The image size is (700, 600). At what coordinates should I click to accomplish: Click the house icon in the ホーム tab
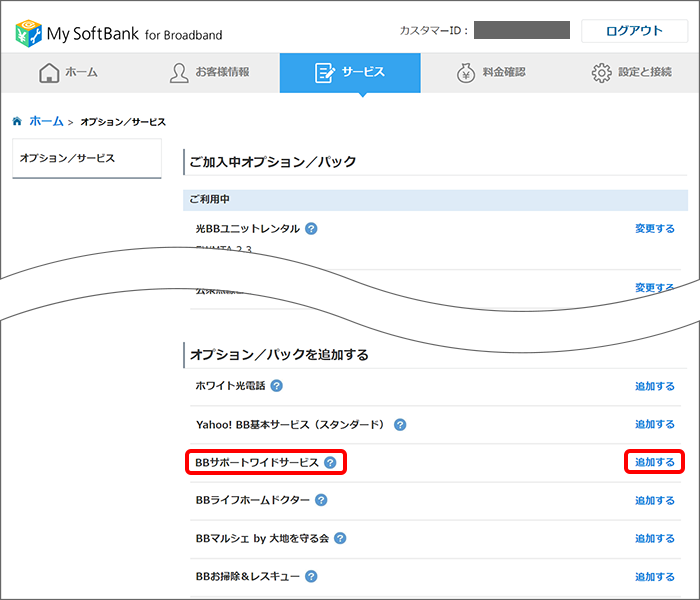coord(49,73)
